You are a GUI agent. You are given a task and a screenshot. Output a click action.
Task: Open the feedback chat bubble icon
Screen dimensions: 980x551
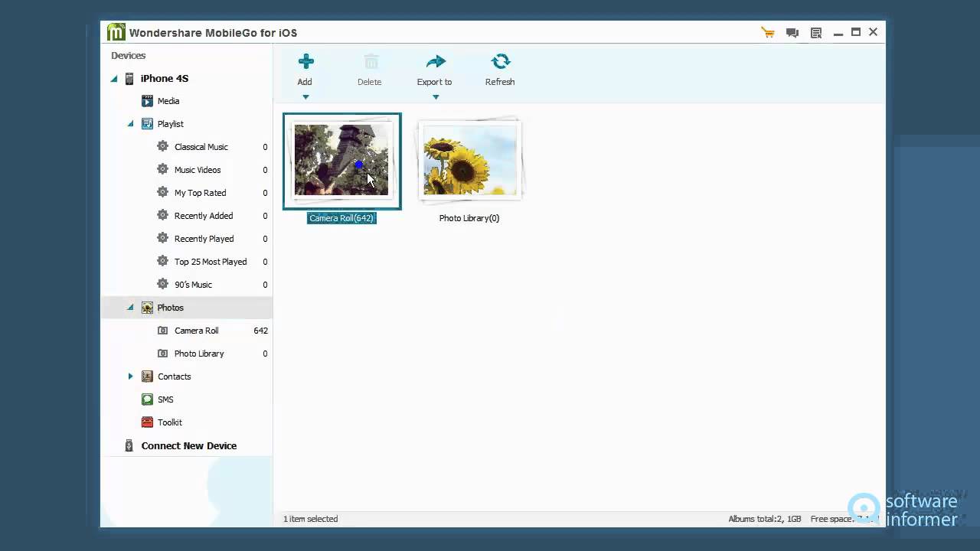click(x=792, y=33)
